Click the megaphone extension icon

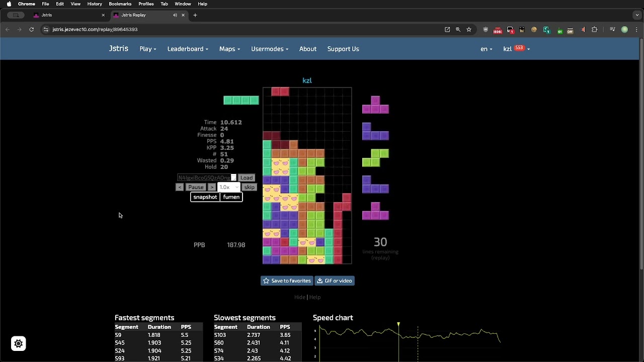point(583,30)
